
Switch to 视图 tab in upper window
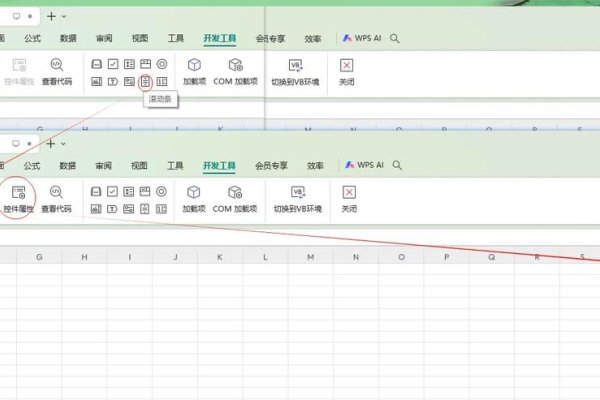pyautogui.click(x=140, y=38)
